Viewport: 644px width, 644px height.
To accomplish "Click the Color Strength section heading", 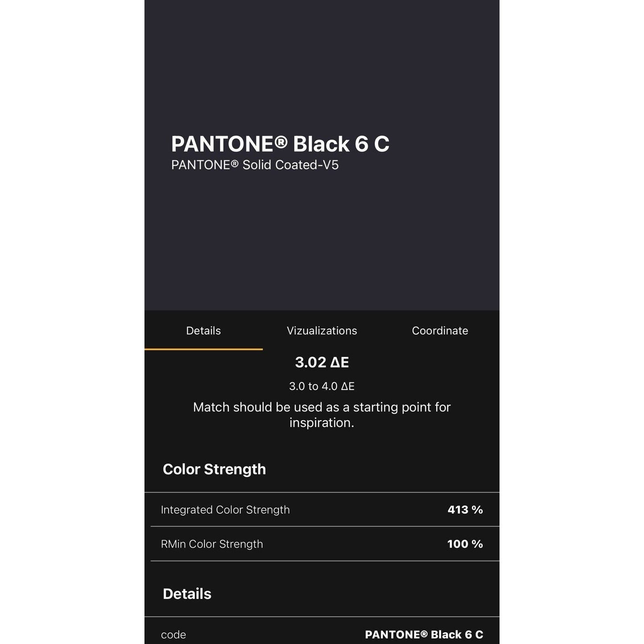I will pos(214,469).
